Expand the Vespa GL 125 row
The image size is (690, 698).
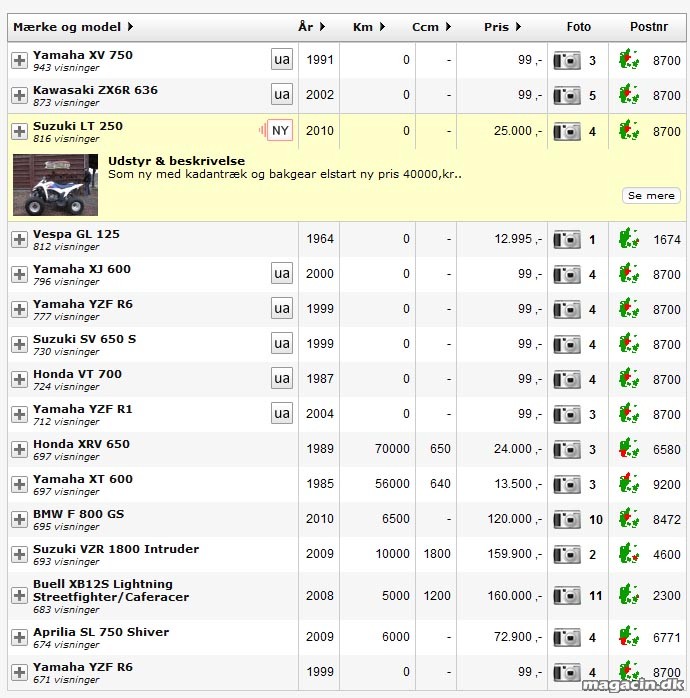19,239
